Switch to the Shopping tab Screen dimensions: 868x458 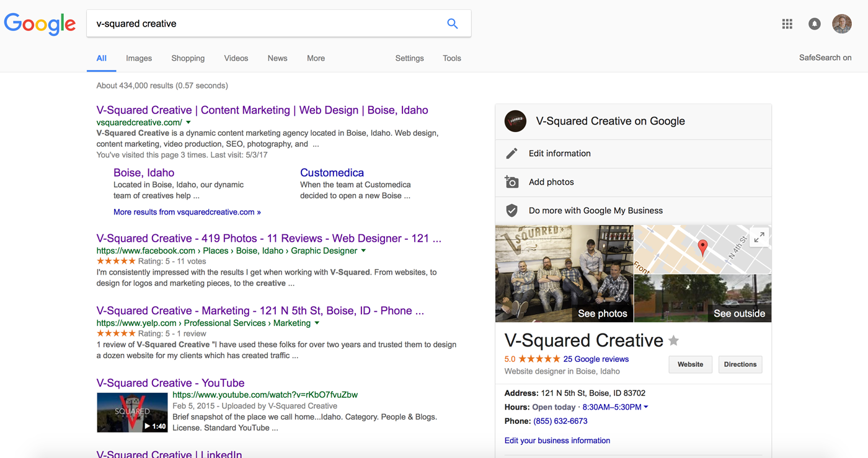pos(188,58)
